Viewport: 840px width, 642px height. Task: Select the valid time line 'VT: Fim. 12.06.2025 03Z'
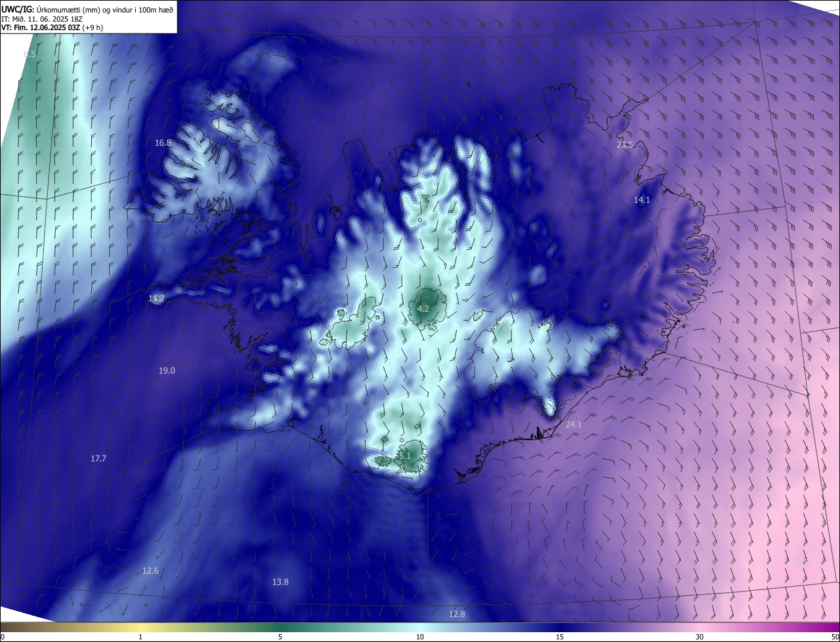[x=41, y=28]
